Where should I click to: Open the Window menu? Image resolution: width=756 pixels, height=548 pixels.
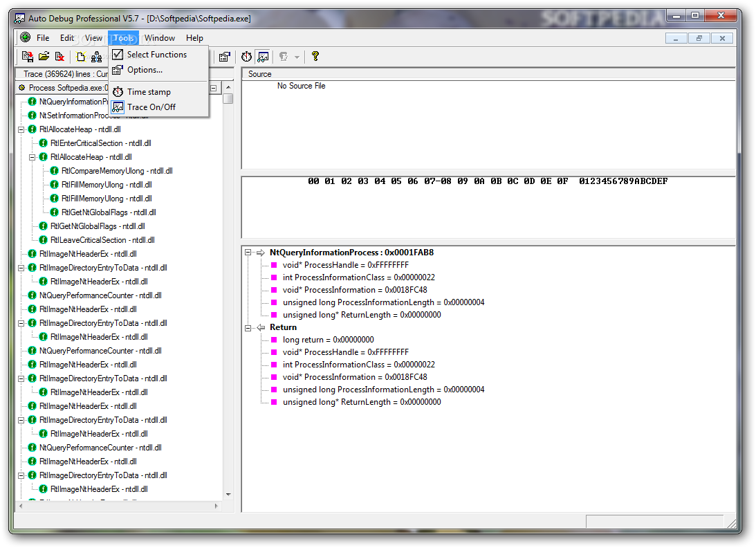[x=160, y=37]
